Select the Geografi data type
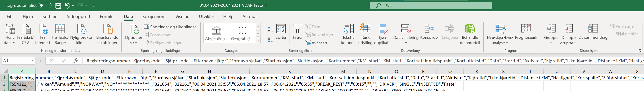Screen dimensions: 644x91 point(242,33)
